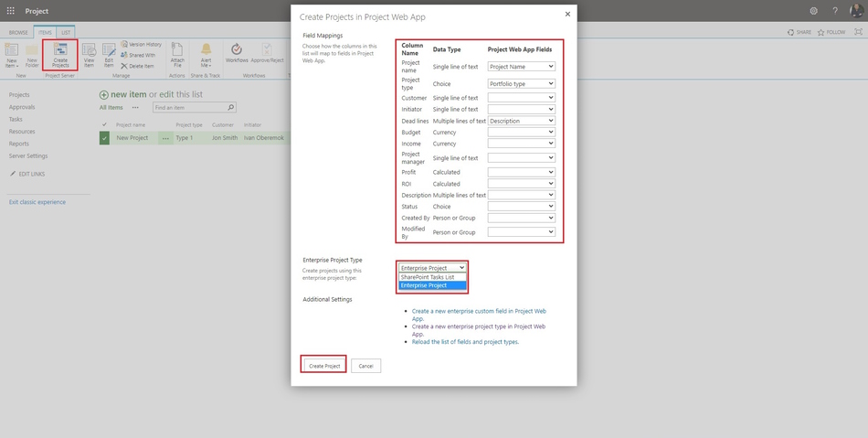Open the New Project row ellipsis menu
Viewport: 868px width, 438px height.
coord(165,138)
